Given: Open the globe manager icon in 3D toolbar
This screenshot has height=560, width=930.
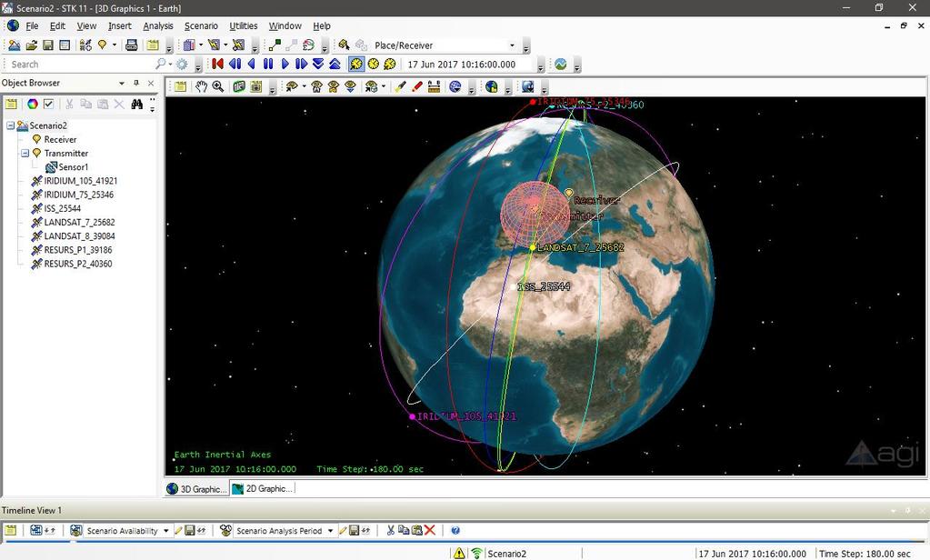Looking at the screenshot, I should point(491,86).
